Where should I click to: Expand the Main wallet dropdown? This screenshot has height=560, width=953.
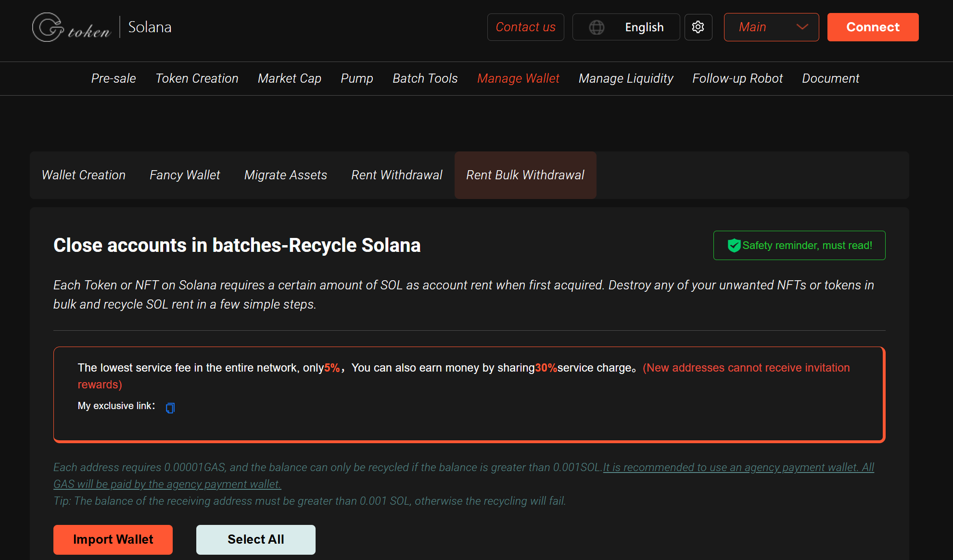pyautogui.click(x=771, y=27)
